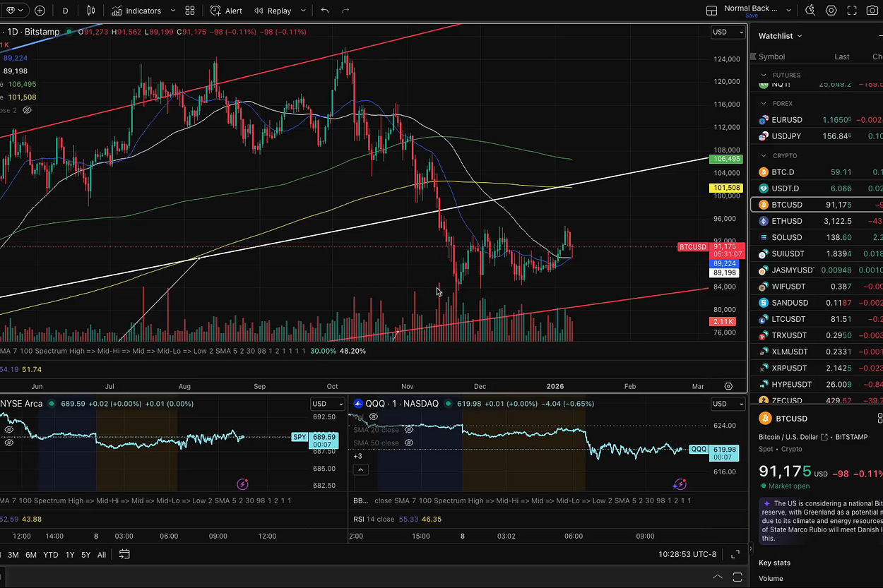The height and width of the screenshot is (588, 883).
Task: Collapse the QQQ indicator legend chevron
Action: [360, 469]
